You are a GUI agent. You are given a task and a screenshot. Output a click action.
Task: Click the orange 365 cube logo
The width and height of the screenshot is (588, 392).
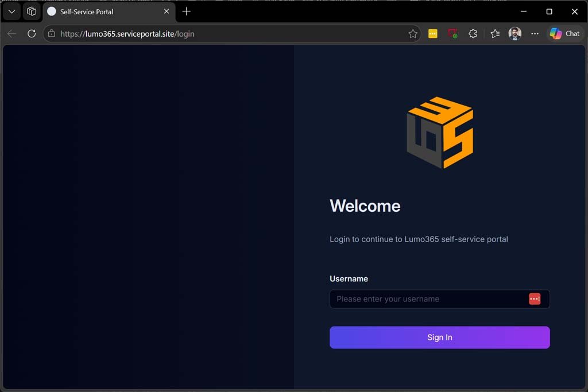pos(440,133)
